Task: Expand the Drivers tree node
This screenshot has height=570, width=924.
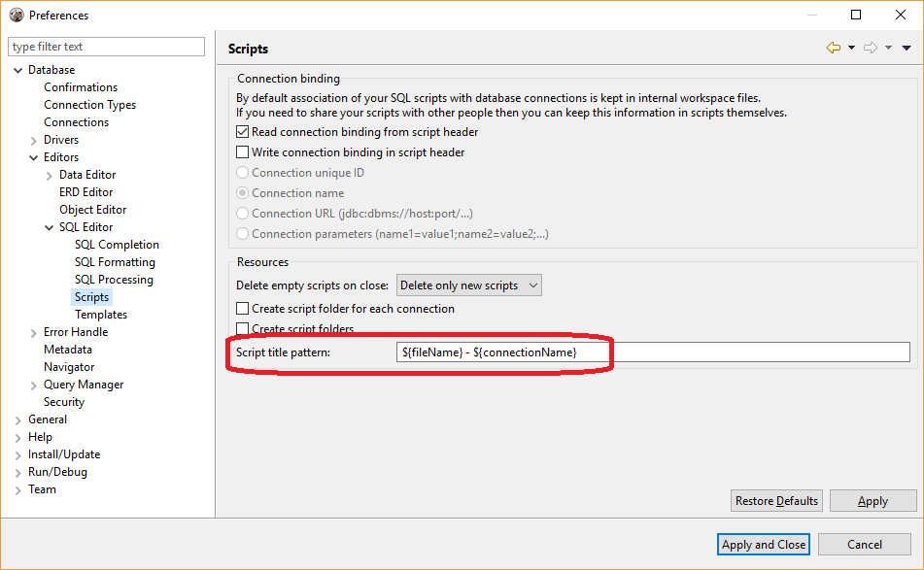Action: (x=35, y=139)
